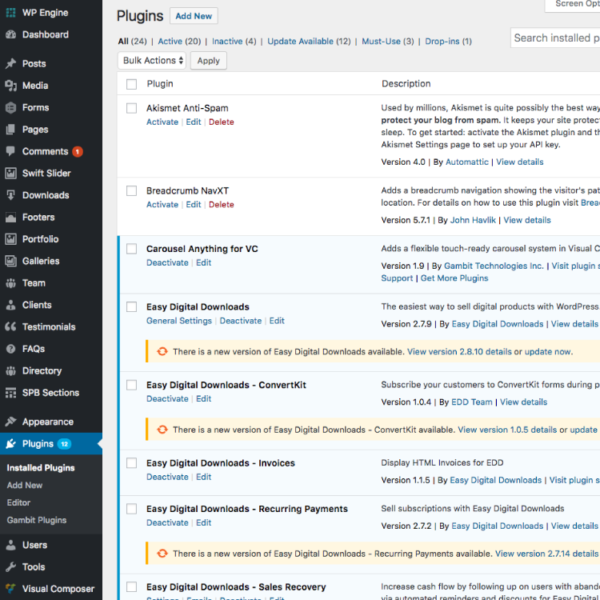Toggle the select-all Plugin header checkbox

(132, 84)
